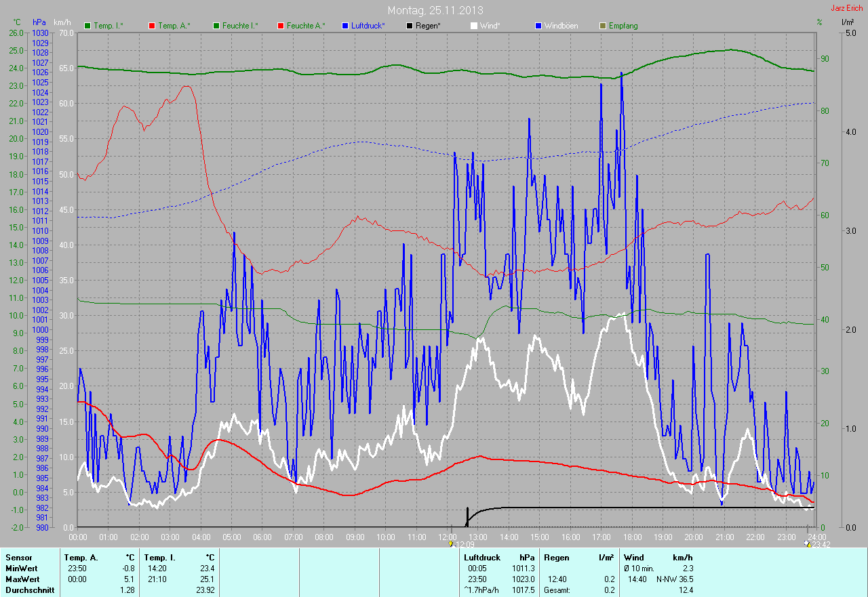The width and height of the screenshot is (868, 597).
Task: Click the '1011.3' minimum pressure value
Action: click(x=523, y=569)
